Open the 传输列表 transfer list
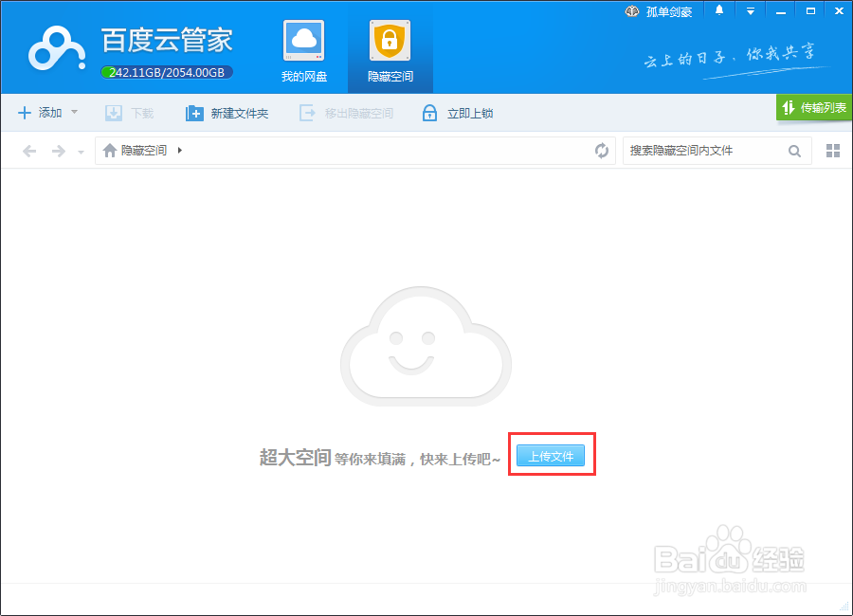 point(814,107)
